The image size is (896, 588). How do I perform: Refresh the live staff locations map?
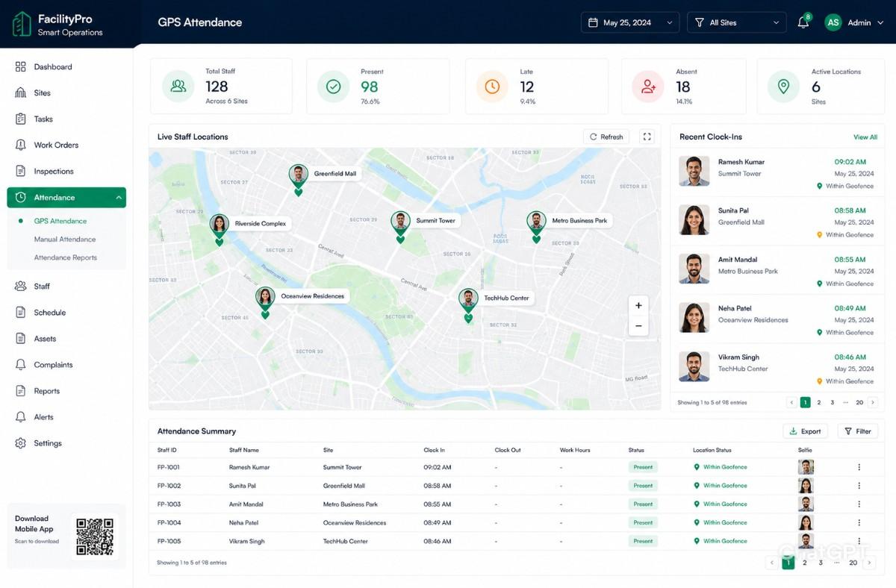(606, 137)
